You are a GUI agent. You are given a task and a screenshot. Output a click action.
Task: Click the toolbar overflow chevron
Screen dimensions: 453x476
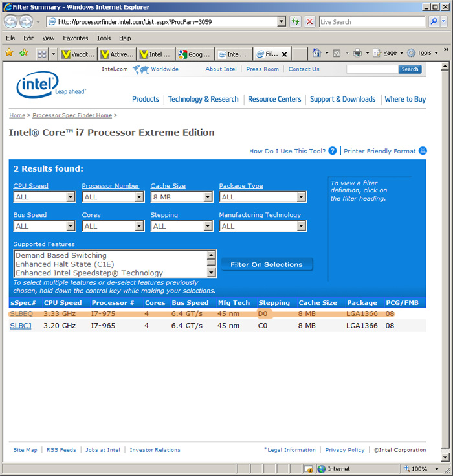pyautogui.click(x=446, y=49)
